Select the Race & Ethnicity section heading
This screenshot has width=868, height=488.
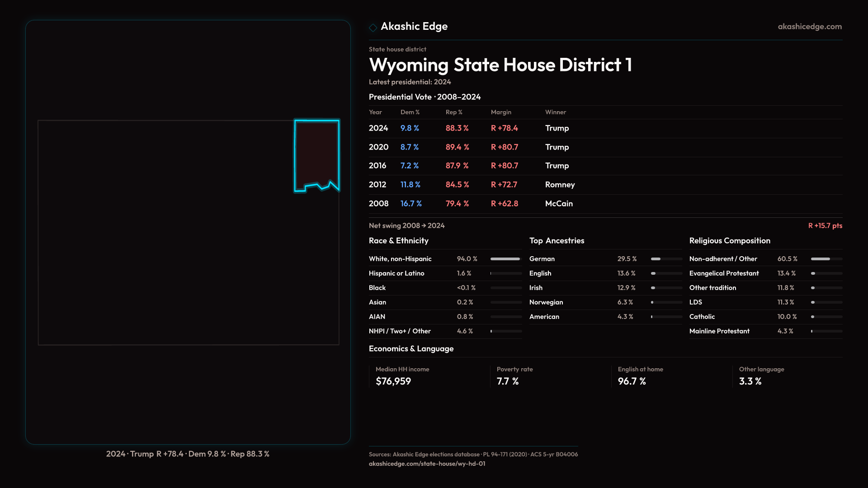point(398,241)
